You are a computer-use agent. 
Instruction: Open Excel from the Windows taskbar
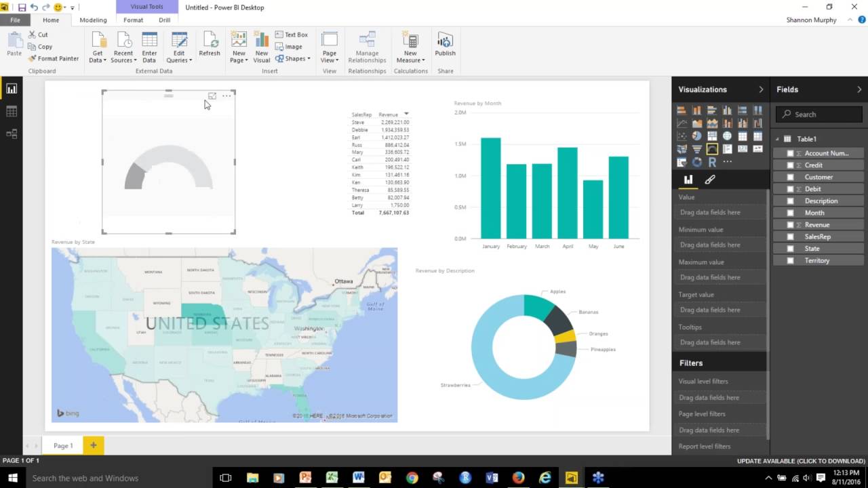click(332, 478)
